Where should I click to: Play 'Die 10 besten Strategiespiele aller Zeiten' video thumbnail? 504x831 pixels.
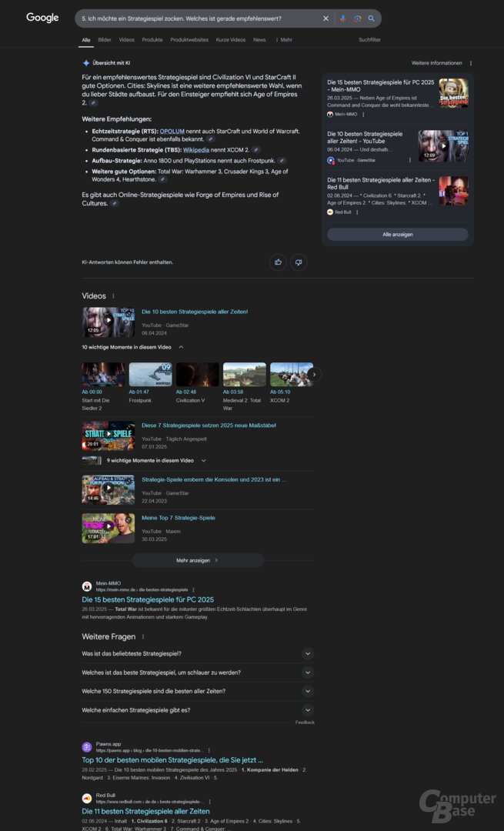pyautogui.click(x=108, y=322)
